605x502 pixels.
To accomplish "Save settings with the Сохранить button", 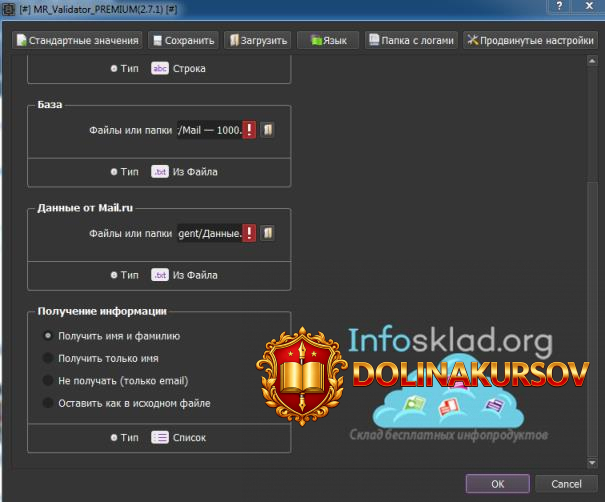I will pyautogui.click(x=183, y=40).
